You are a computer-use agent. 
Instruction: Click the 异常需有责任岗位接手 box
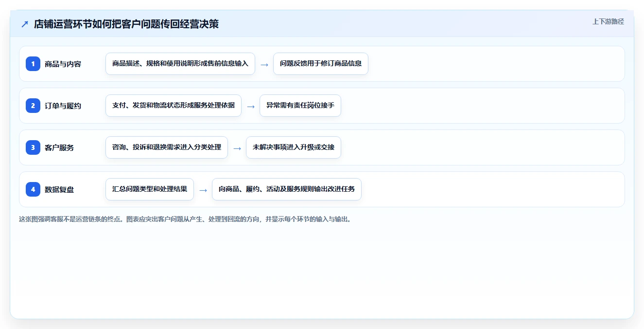click(300, 106)
